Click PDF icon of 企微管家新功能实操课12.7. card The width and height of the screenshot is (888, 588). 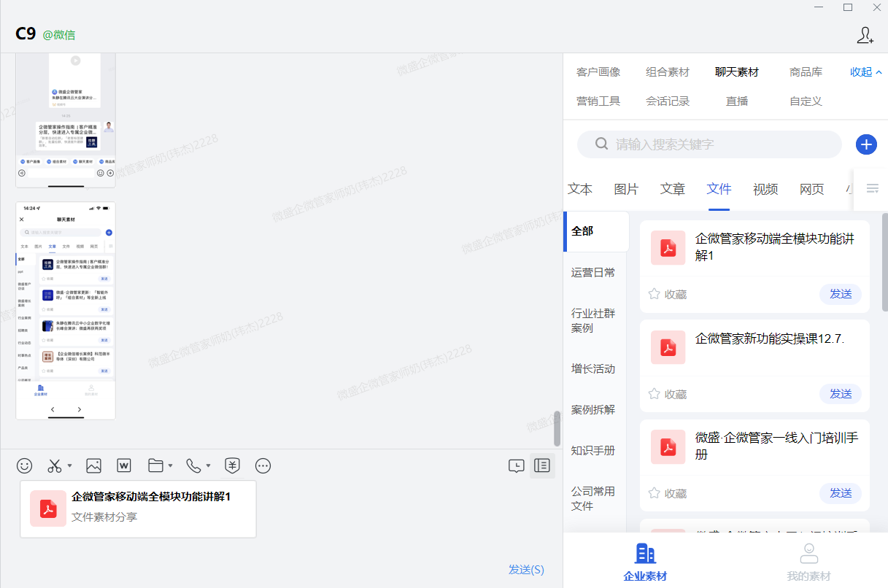(x=668, y=347)
